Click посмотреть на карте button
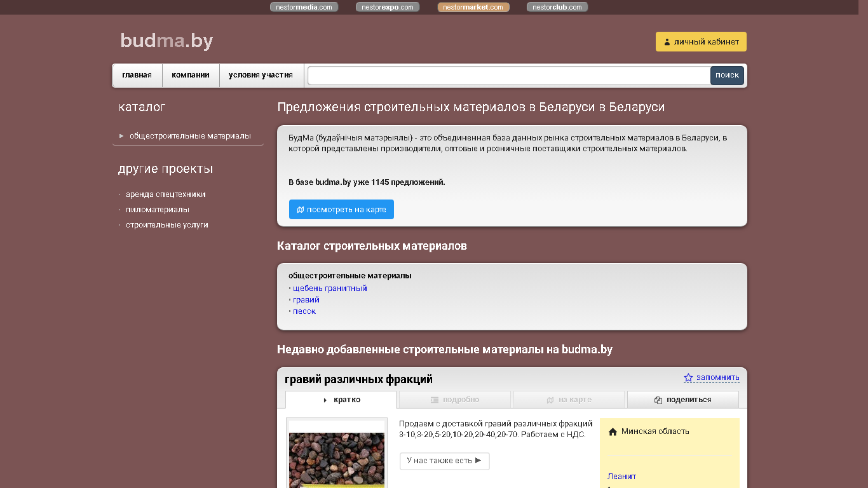 tap(341, 210)
